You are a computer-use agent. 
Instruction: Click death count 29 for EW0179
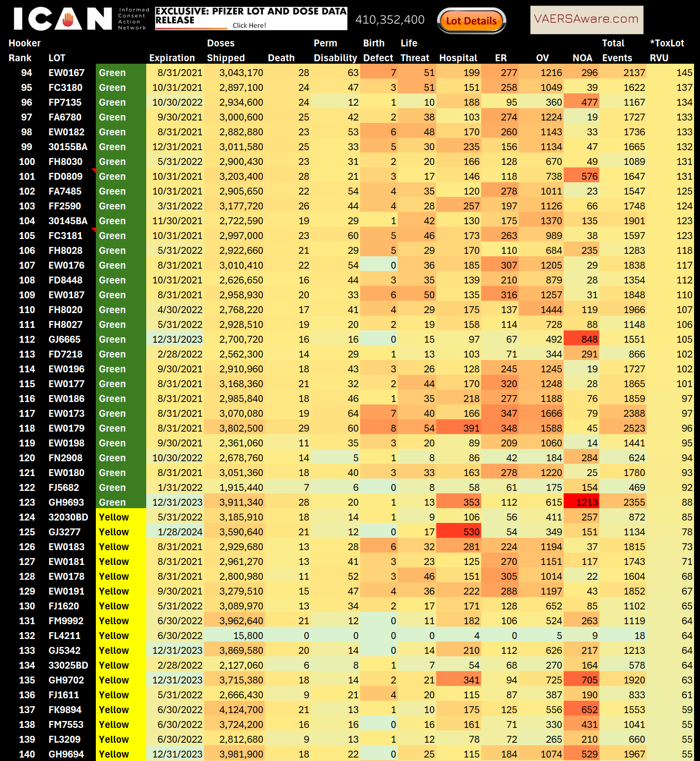[288, 428]
